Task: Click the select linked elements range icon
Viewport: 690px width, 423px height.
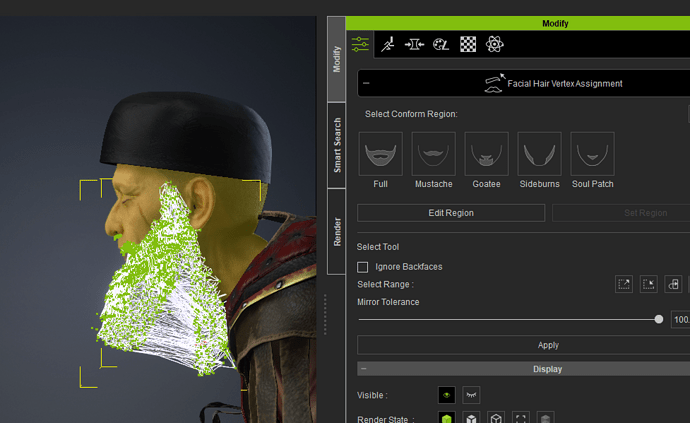Action: pos(673,284)
